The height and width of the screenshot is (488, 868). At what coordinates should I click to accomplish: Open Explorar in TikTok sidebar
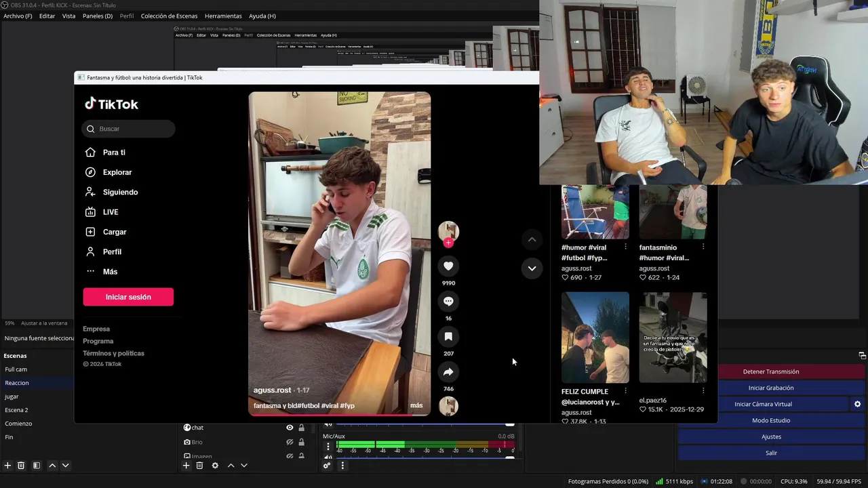[108, 172]
